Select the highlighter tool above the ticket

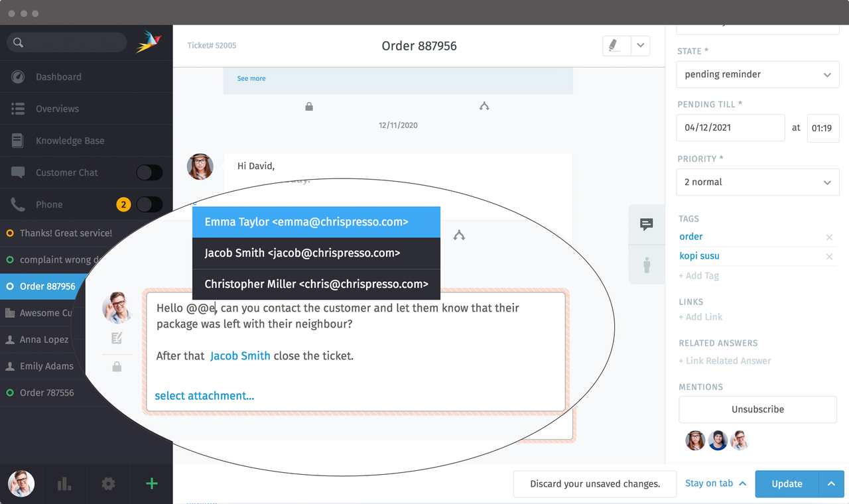[614, 45]
